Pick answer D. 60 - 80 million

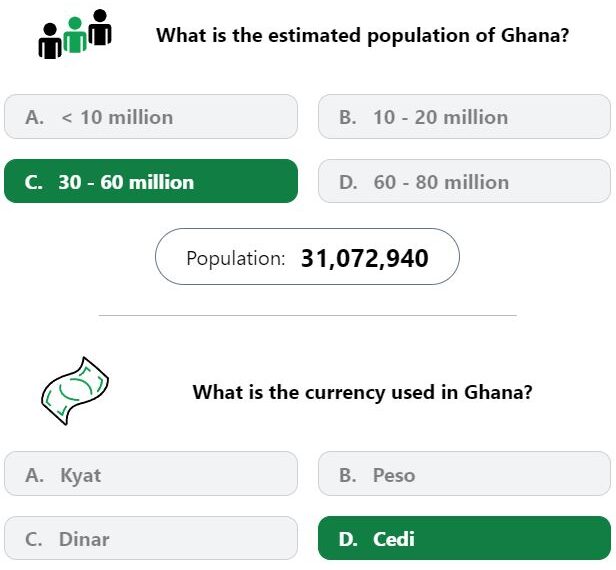tap(464, 181)
